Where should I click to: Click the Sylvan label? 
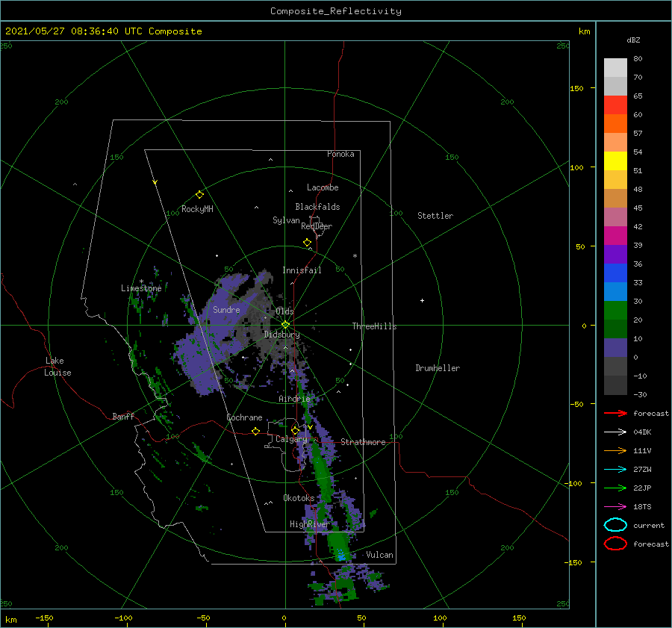coord(286,220)
